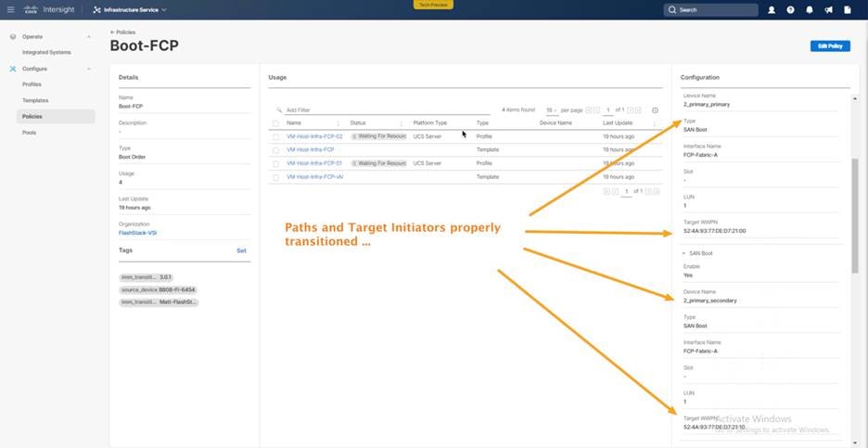This screenshot has width=868, height=448.
Task: Click the 3.0.1 version tag
Action: [x=147, y=277]
